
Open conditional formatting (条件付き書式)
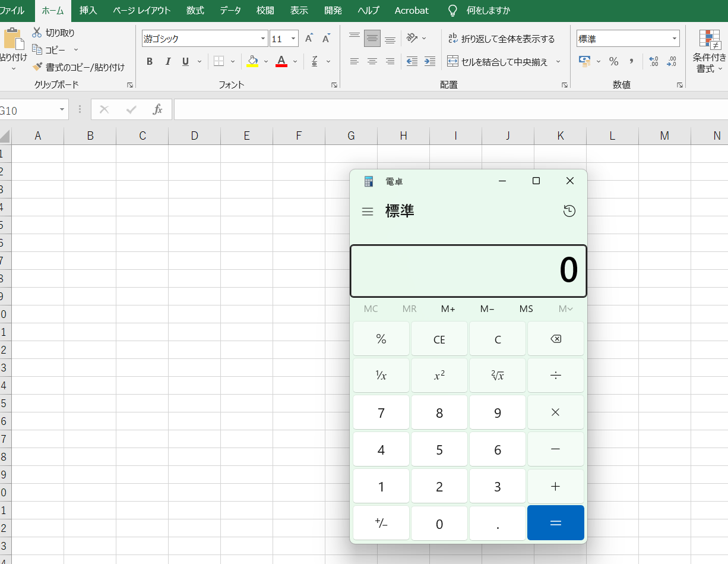coord(710,51)
